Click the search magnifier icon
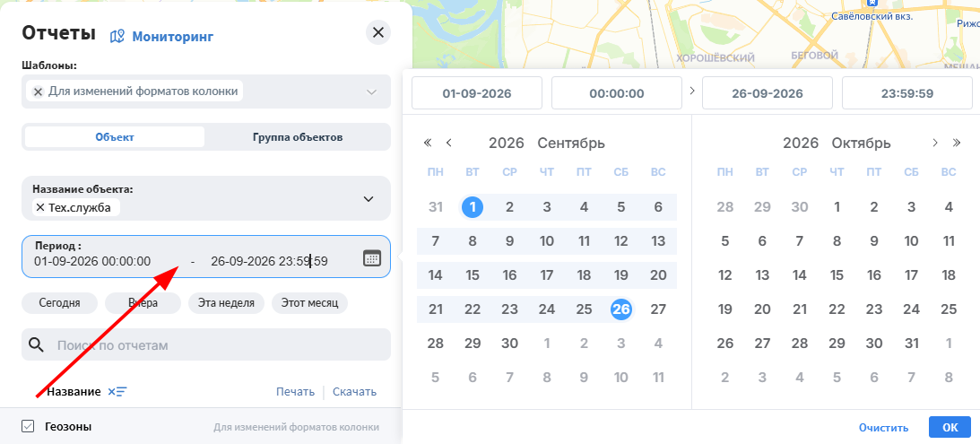This screenshot has width=980, height=444. coord(37,344)
